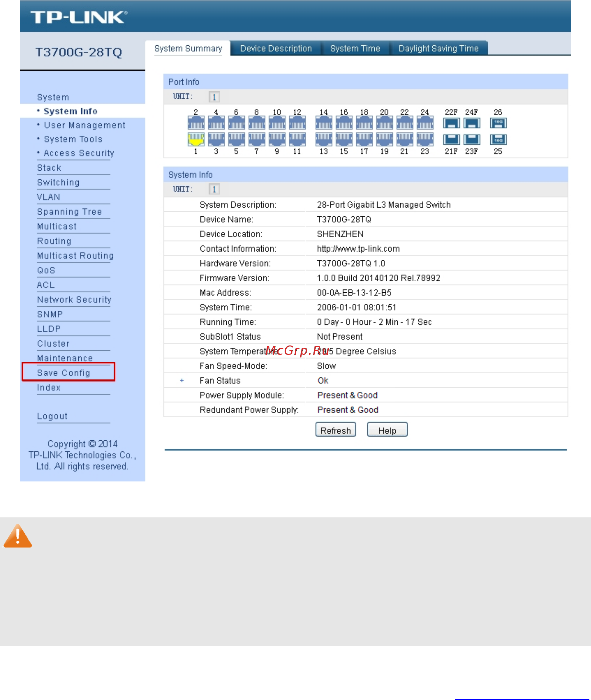591x700 pixels.
Task: Open User Management submenu
Action: tap(85, 125)
